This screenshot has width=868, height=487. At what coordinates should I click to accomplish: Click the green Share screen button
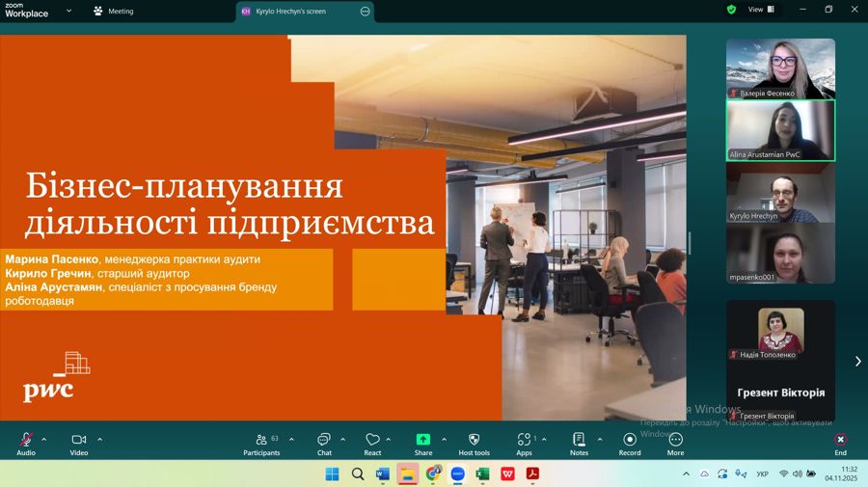[423, 441]
